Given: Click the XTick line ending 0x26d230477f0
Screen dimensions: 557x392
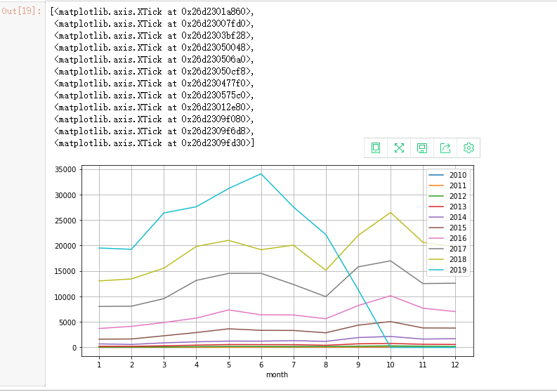Looking at the screenshot, I should [x=154, y=84].
